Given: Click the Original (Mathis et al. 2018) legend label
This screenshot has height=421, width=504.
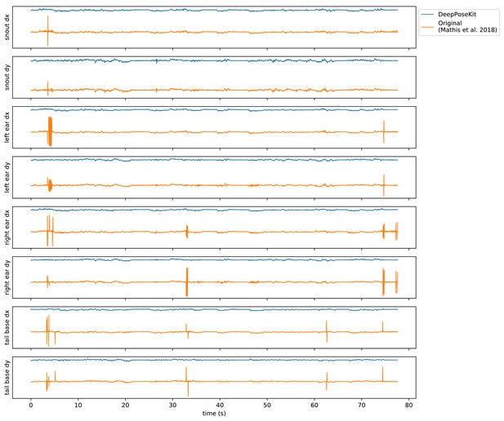Looking at the screenshot, I should coord(467,27).
